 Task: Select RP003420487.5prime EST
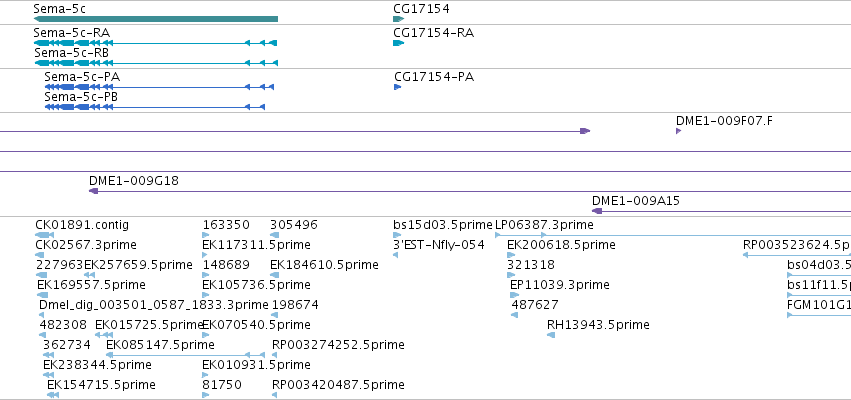pos(338,385)
